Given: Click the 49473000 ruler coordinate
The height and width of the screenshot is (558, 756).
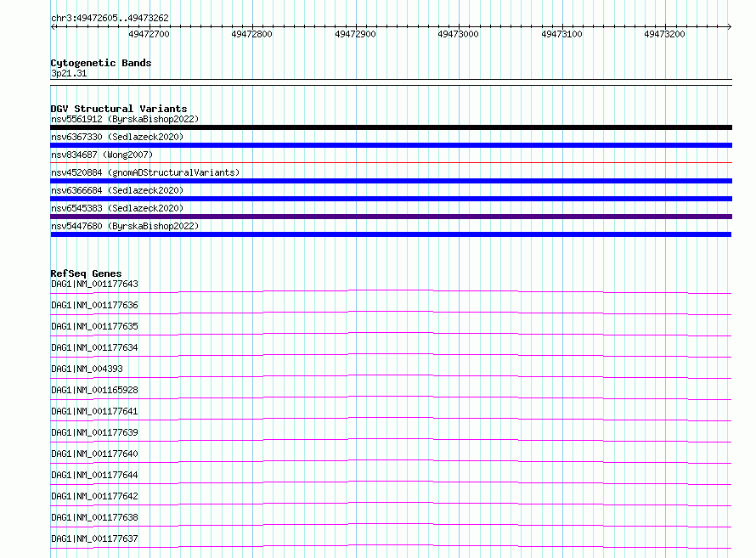Looking at the screenshot, I should pos(458,34).
